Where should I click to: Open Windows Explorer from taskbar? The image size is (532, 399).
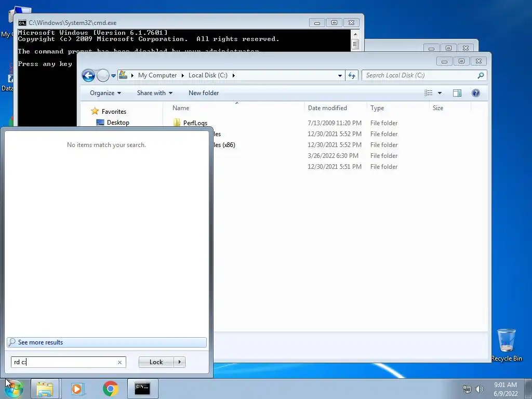(45, 389)
